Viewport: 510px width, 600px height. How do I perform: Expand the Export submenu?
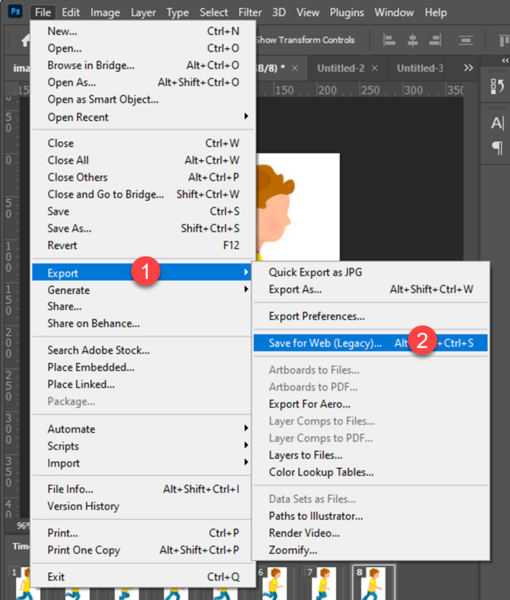142,273
